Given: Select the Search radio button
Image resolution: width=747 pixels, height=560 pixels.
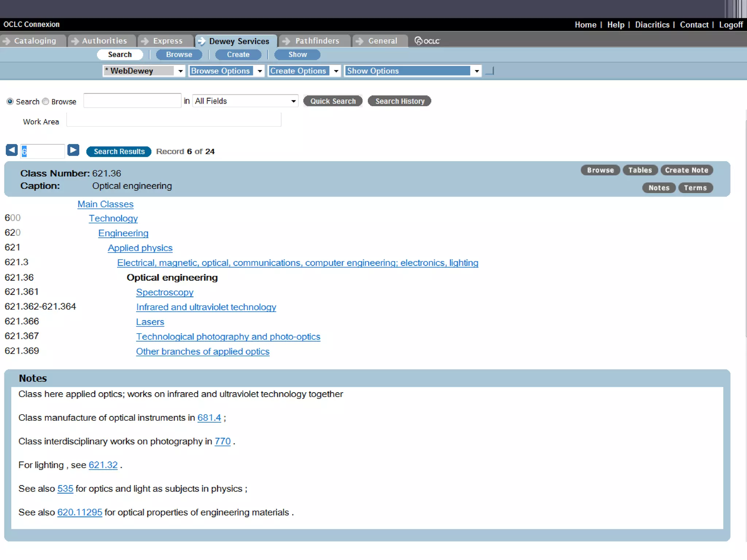Looking at the screenshot, I should click(x=10, y=101).
